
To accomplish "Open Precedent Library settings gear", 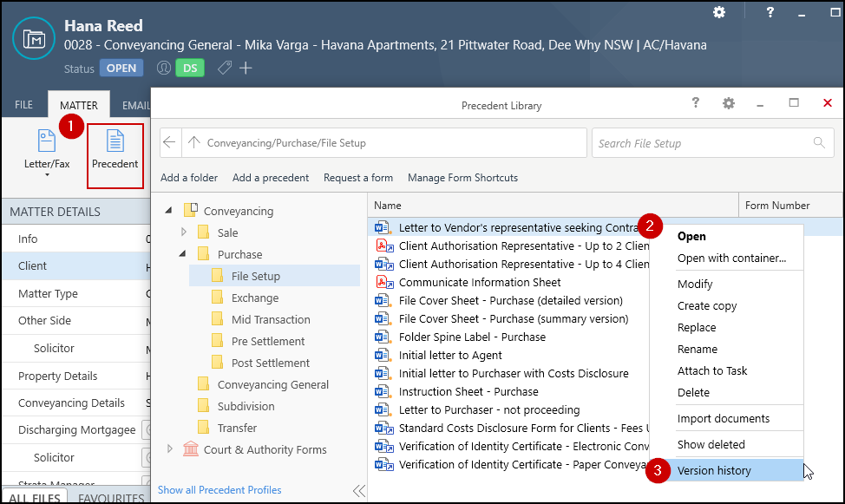I will click(x=729, y=103).
